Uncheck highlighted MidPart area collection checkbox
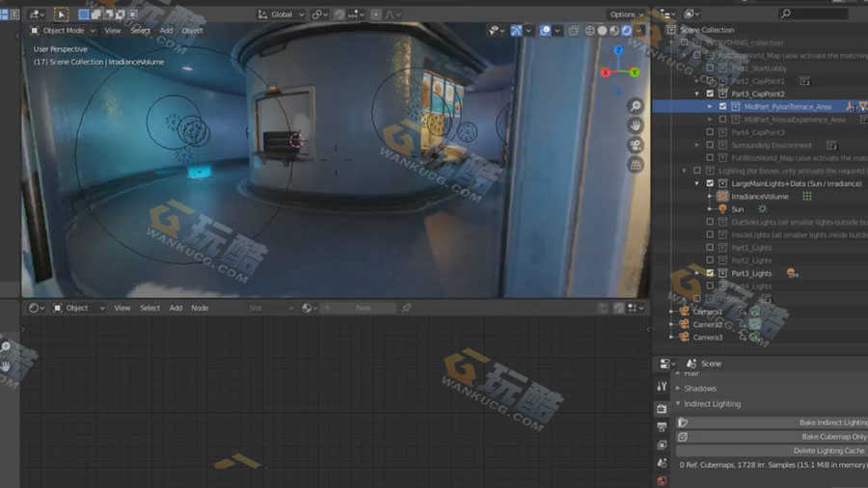 tap(722, 106)
